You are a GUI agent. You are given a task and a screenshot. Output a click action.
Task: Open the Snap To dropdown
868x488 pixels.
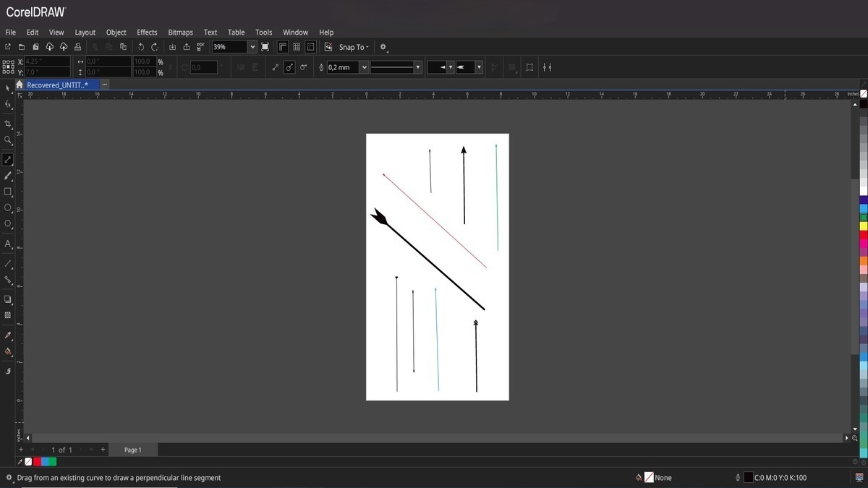[354, 47]
